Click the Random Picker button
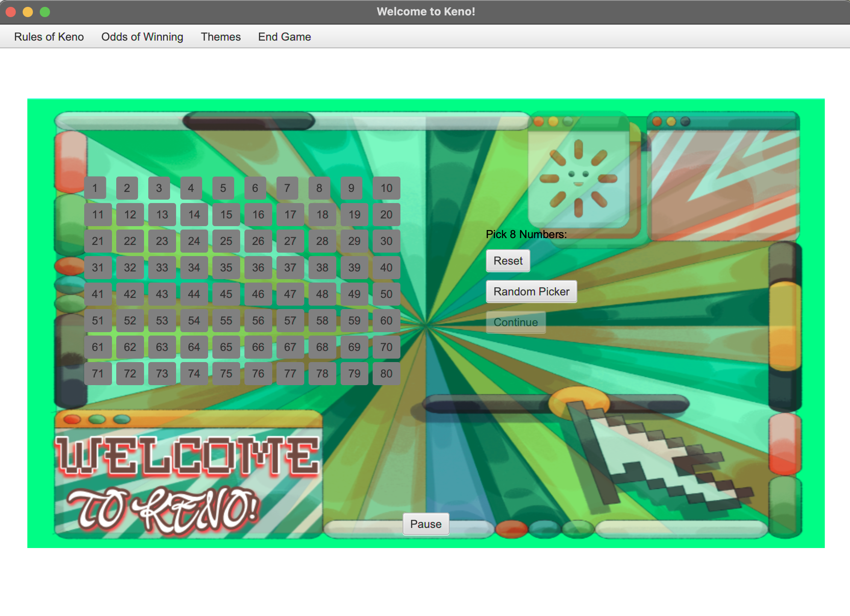This screenshot has height=616, width=850. click(x=531, y=291)
